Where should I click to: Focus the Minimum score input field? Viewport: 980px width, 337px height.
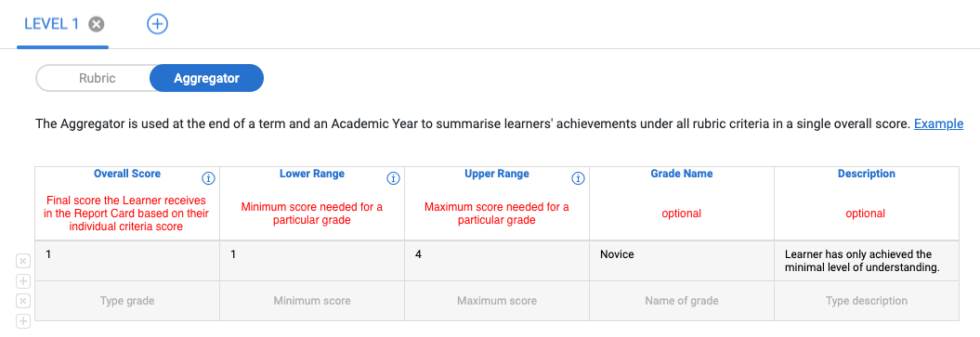click(312, 301)
